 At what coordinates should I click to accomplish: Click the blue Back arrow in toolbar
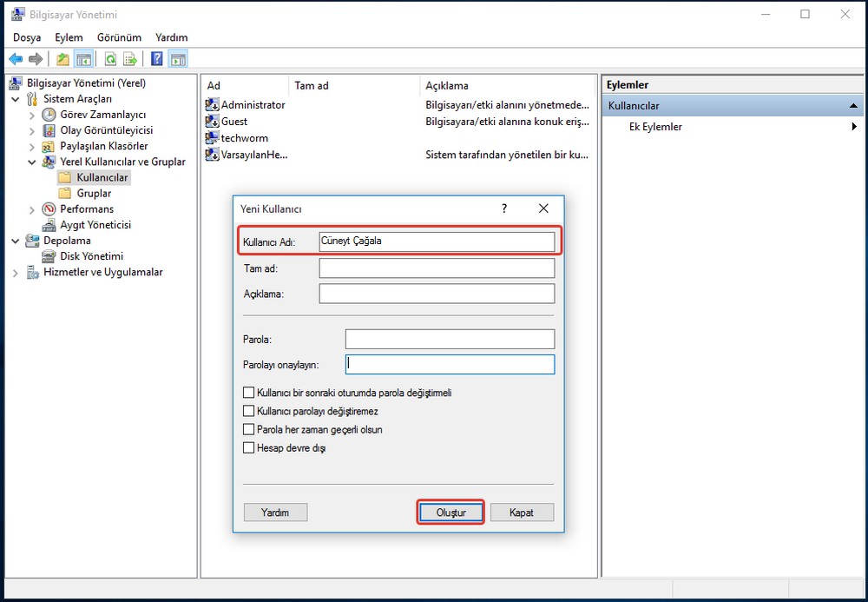pos(15,59)
